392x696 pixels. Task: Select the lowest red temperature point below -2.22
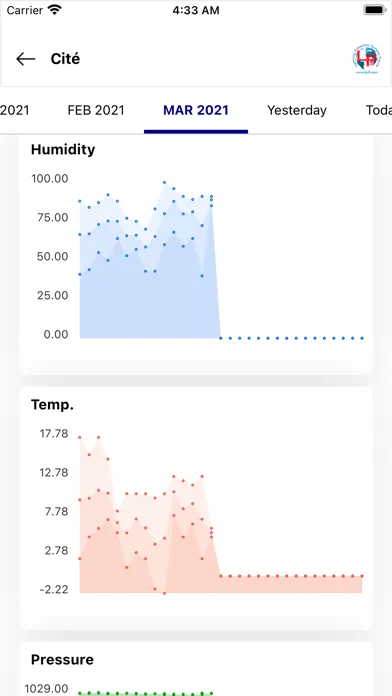(164, 593)
